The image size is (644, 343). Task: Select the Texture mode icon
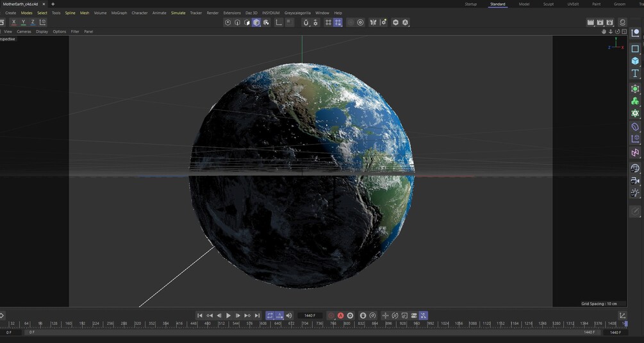[x=267, y=22]
